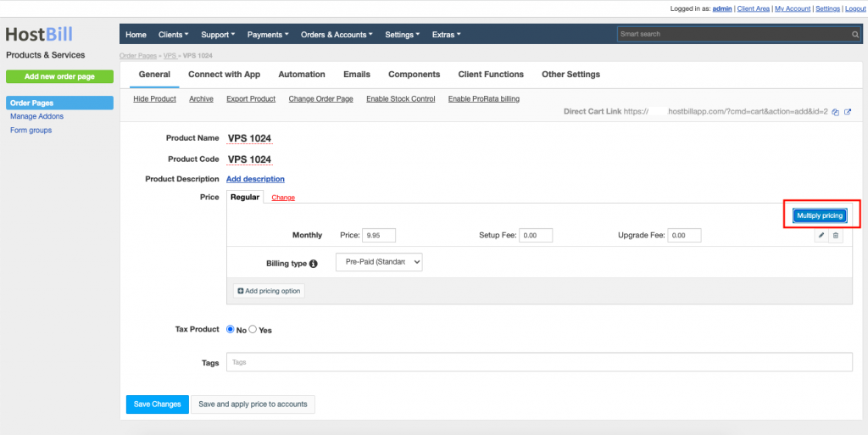Click the VPS breadcrumb link
Screen dimensions: 868x435
(170, 56)
